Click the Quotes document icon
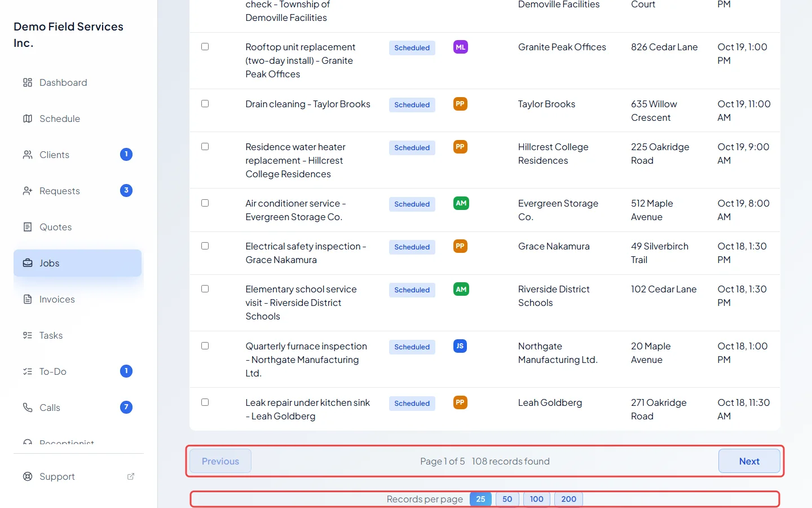Image resolution: width=812 pixels, height=508 pixels. pos(28,227)
